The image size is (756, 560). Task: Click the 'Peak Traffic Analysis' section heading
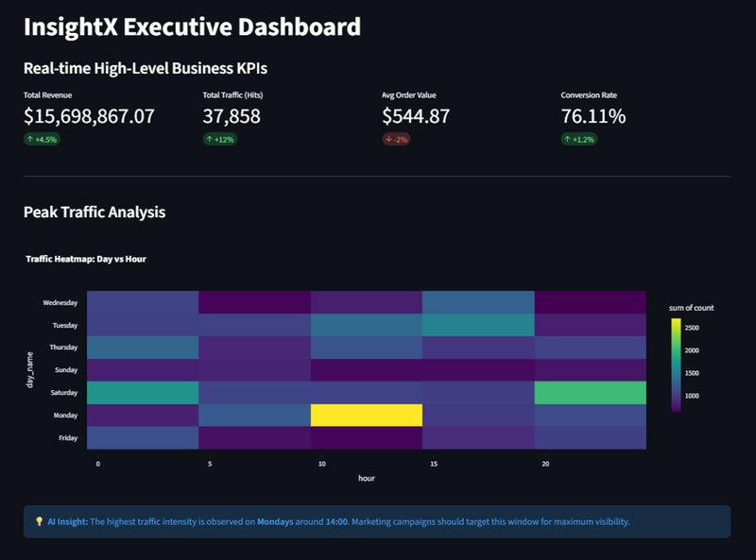tap(94, 212)
